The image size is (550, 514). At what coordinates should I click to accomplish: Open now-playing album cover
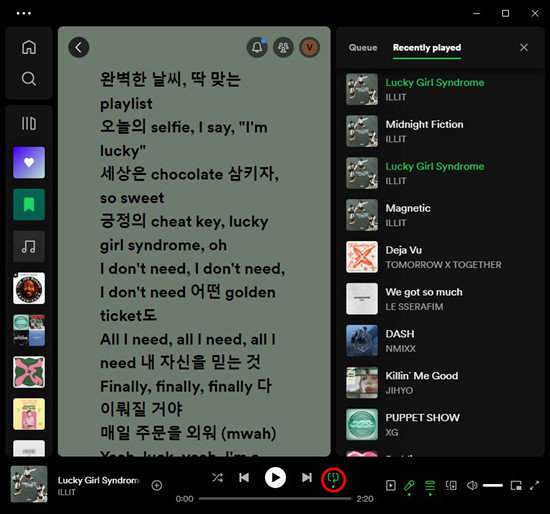coord(29,484)
